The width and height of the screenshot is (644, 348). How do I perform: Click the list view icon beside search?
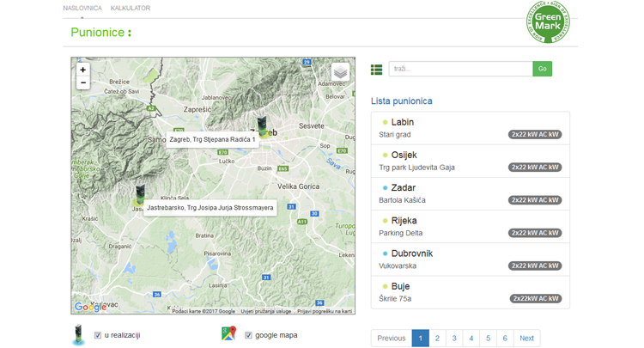[x=376, y=70]
